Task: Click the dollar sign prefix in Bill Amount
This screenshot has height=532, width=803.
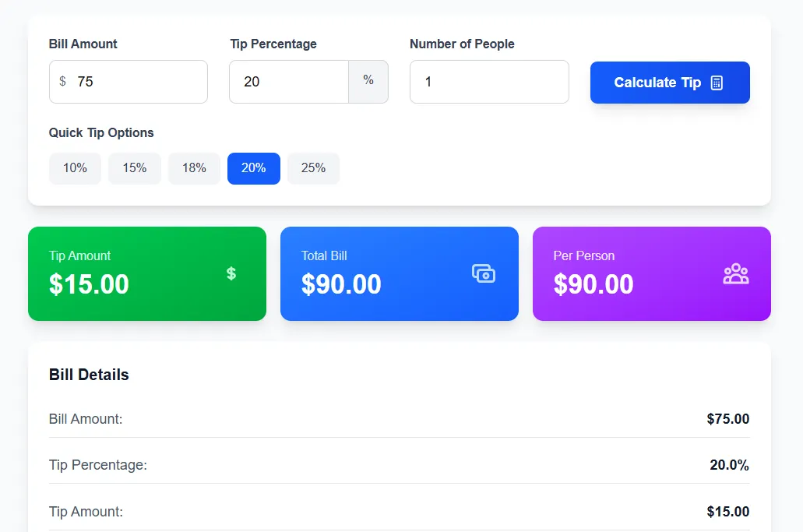Action: (x=62, y=82)
